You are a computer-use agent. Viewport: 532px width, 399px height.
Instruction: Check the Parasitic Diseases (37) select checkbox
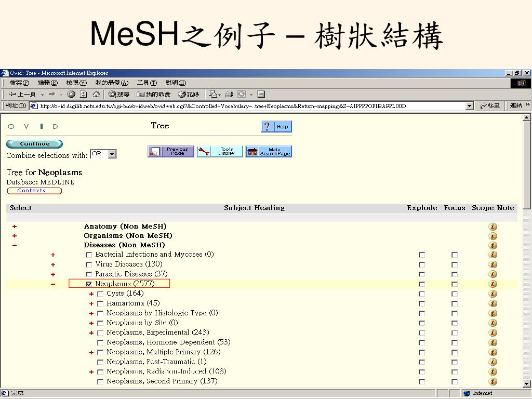click(89, 274)
